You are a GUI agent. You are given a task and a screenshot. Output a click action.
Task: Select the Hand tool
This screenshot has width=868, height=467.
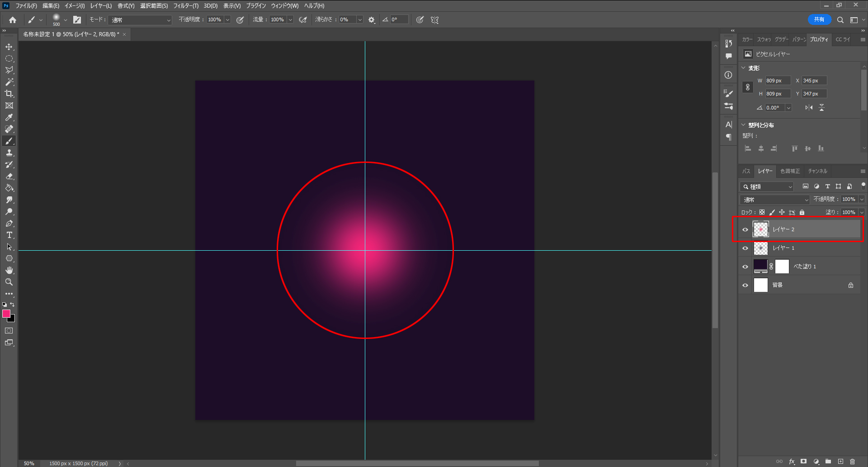pos(9,270)
